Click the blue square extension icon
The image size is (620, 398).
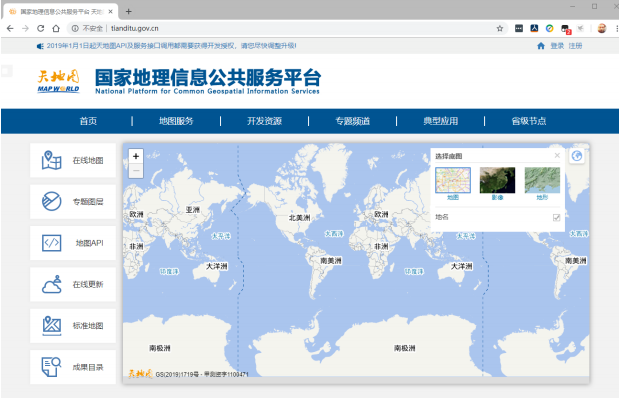[534, 28]
